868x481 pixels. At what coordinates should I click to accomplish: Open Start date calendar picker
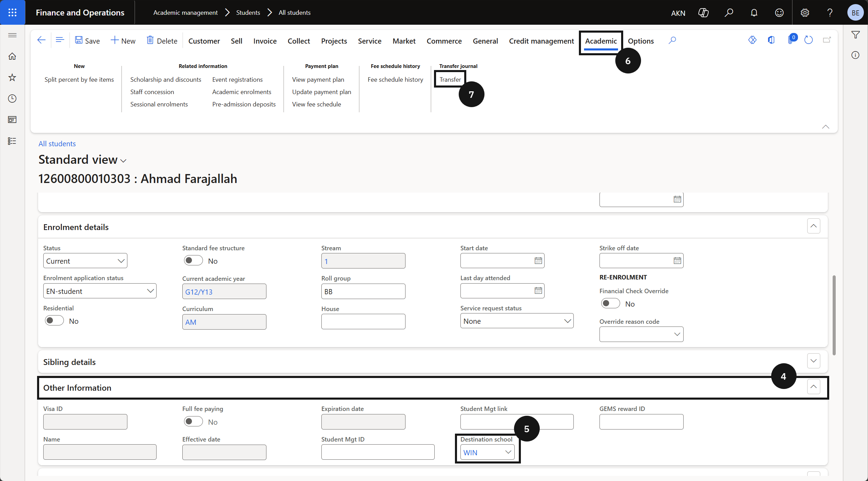point(538,261)
